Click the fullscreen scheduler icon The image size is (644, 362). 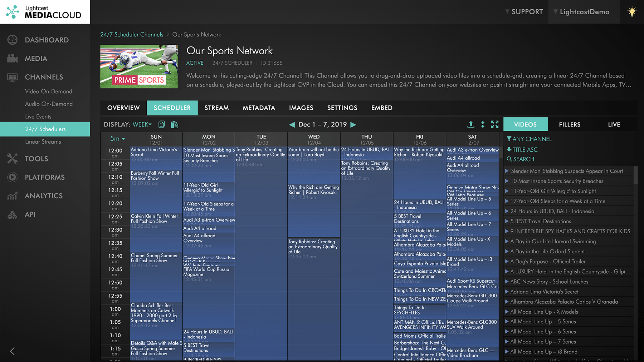[x=495, y=124]
